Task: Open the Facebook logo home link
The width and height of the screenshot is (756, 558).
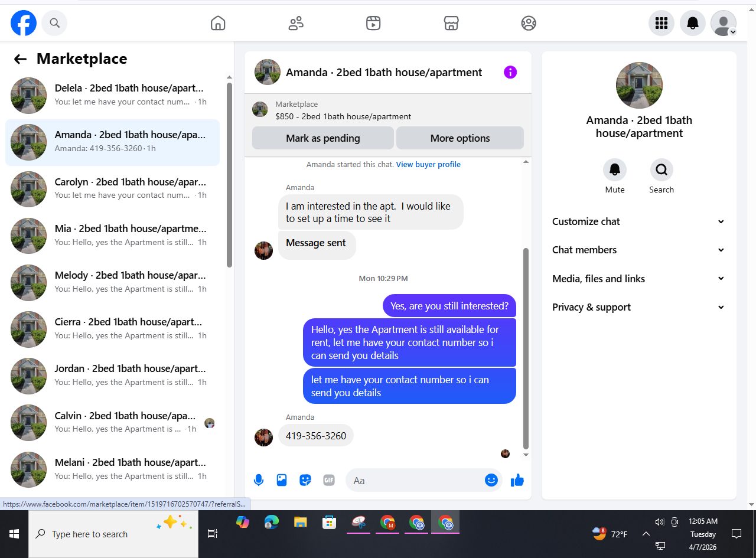Action: 24,23
